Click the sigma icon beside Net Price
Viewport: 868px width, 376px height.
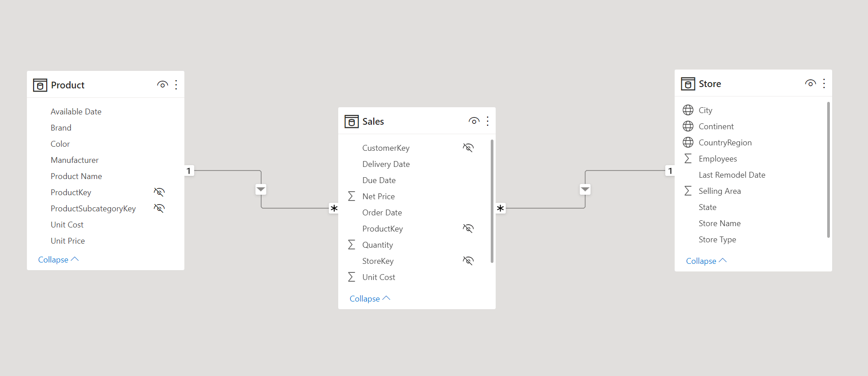pos(352,196)
